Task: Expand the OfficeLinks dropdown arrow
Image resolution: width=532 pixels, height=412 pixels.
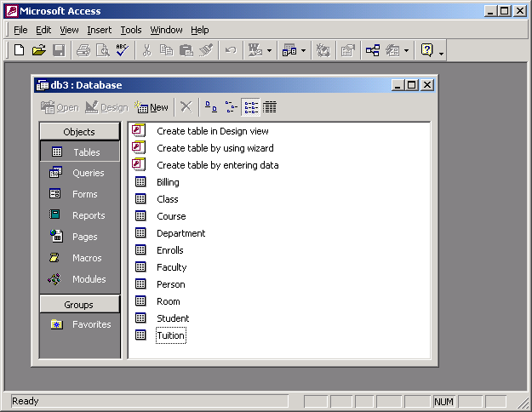Action: click(270, 50)
